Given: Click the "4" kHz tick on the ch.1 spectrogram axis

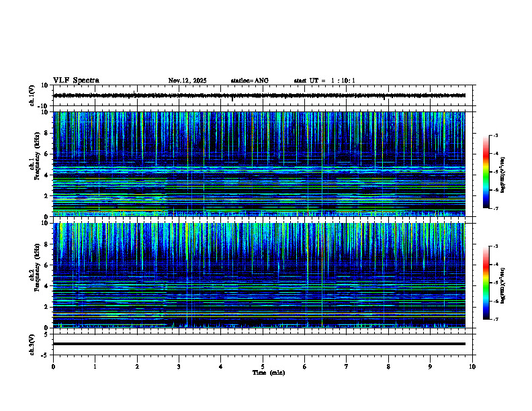Looking at the screenshot, I should tap(46, 175).
